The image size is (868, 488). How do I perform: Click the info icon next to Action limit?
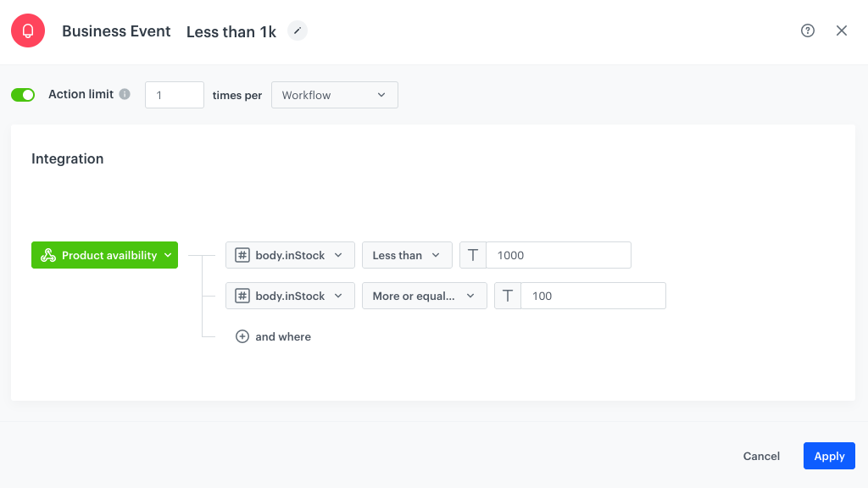pos(125,94)
